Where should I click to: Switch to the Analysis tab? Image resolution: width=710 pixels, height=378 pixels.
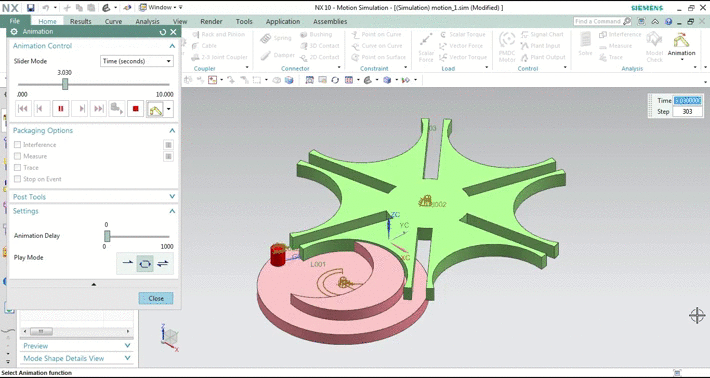point(147,21)
